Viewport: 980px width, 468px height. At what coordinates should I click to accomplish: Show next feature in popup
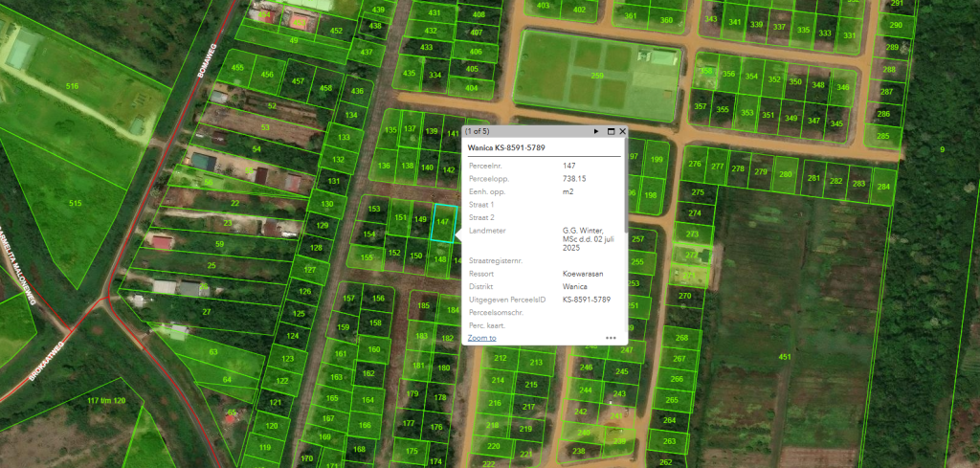596,131
